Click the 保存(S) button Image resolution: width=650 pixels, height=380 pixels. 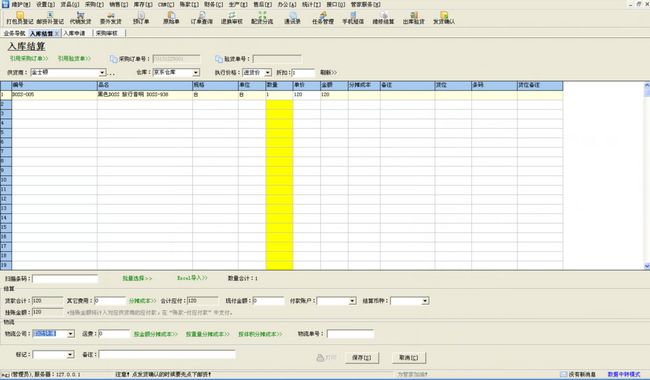361,357
